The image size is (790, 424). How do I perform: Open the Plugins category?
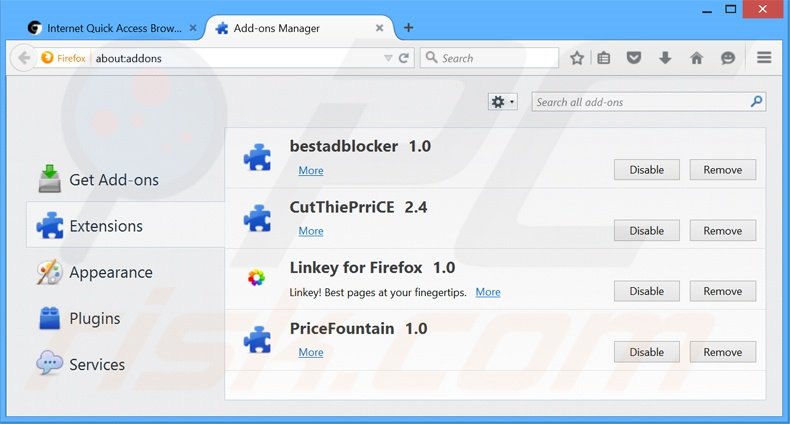(125, 318)
